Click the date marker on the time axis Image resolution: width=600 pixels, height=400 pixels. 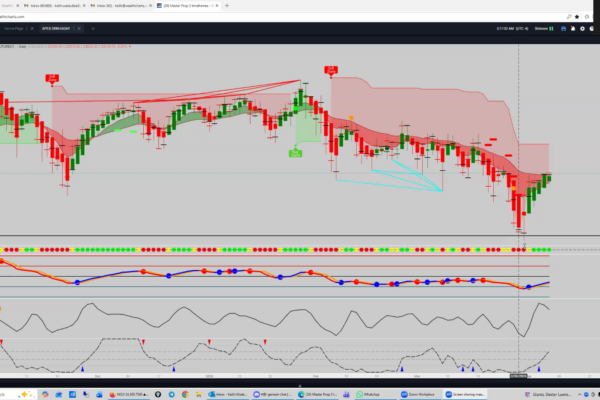[518, 375]
